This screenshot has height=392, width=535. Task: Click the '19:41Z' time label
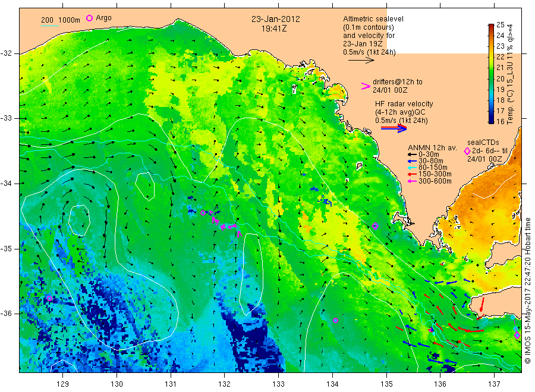tap(274, 29)
